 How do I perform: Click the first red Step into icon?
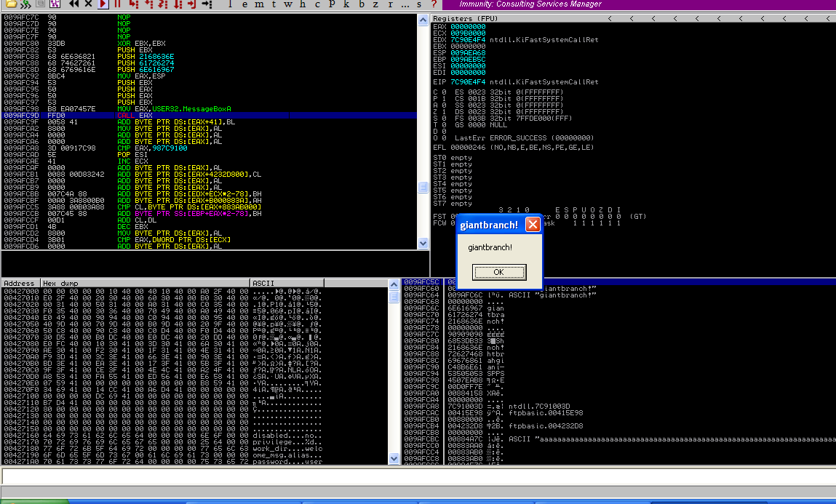[134, 4]
